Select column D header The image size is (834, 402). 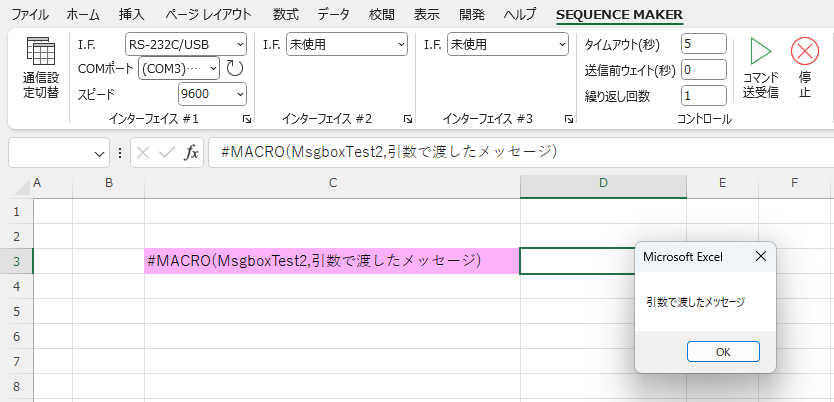[603, 183]
